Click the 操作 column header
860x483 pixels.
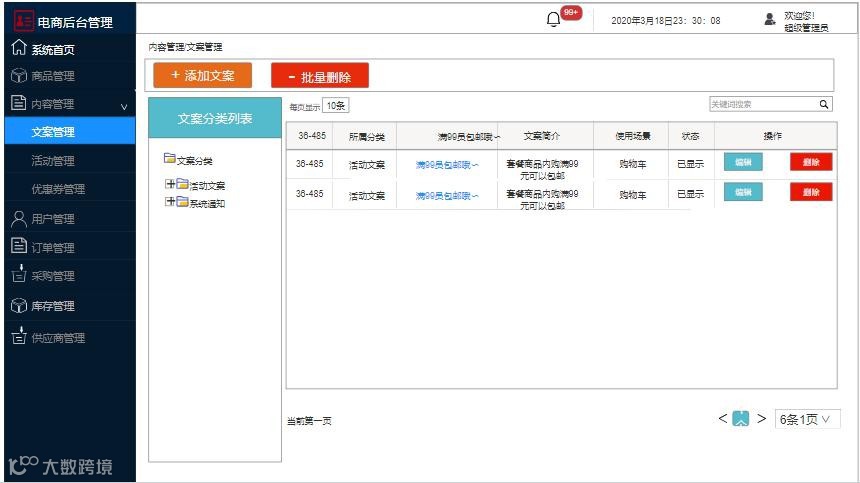coord(773,135)
